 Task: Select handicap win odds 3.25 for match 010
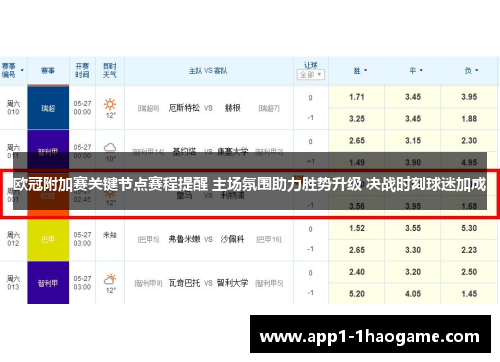(x=357, y=119)
